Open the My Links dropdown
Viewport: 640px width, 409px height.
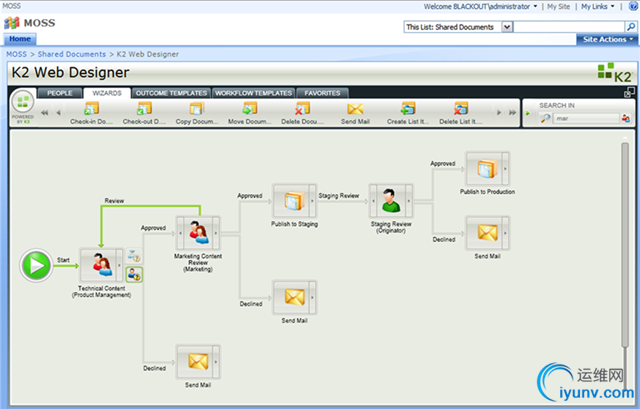598,7
